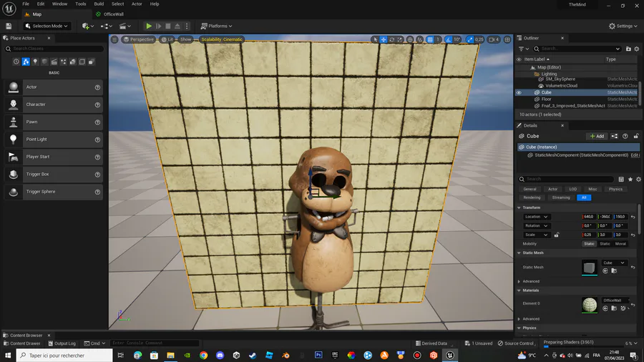644x362 pixels.
Task: Open Outliner settings gear
Action: [x=637, y=49]
